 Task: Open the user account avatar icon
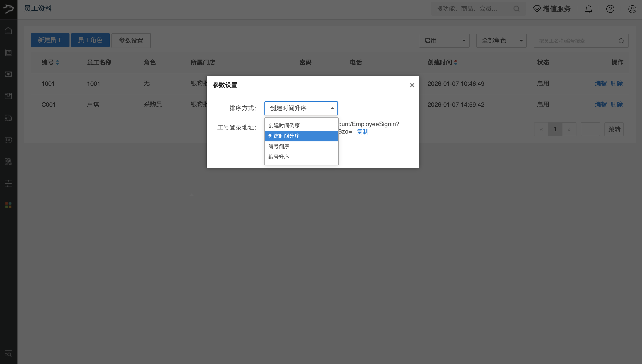pyautogui.click(x=632, y=9)
